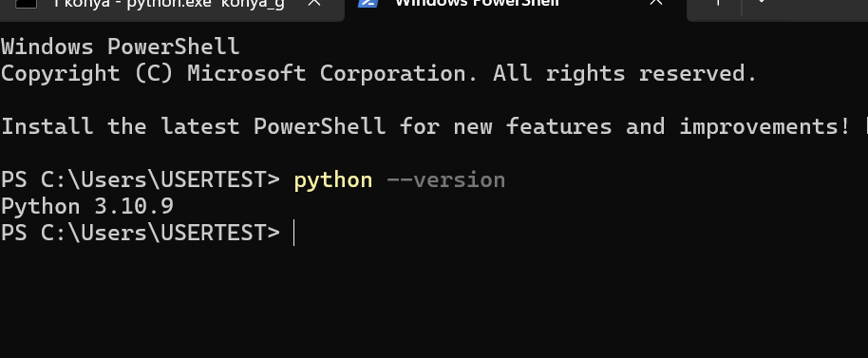Open a new tab with the plus button
Screen dimensions: 868x358
717,3
